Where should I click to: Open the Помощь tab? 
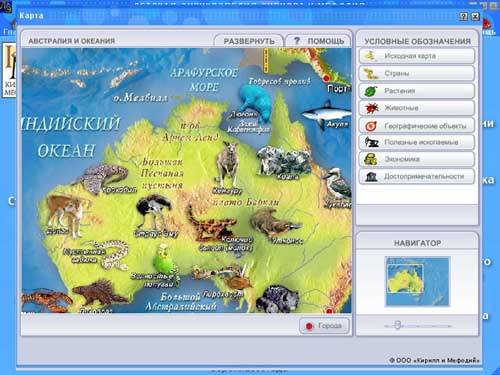pos(318,41)
